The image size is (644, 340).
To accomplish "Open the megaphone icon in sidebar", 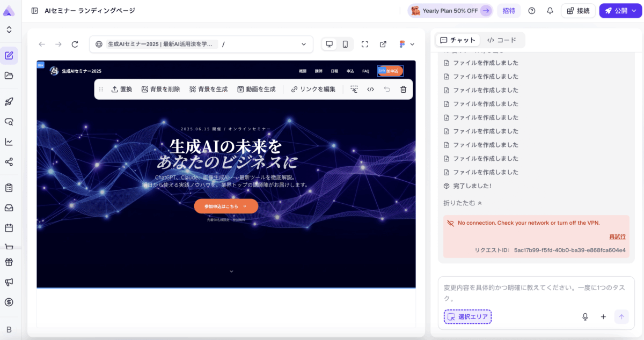I will click(x=9, y=282).
